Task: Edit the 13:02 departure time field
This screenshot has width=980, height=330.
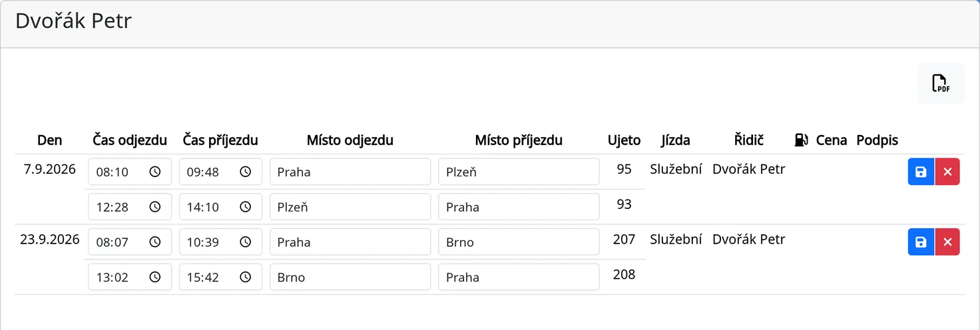Action: [x=130, y=277]
